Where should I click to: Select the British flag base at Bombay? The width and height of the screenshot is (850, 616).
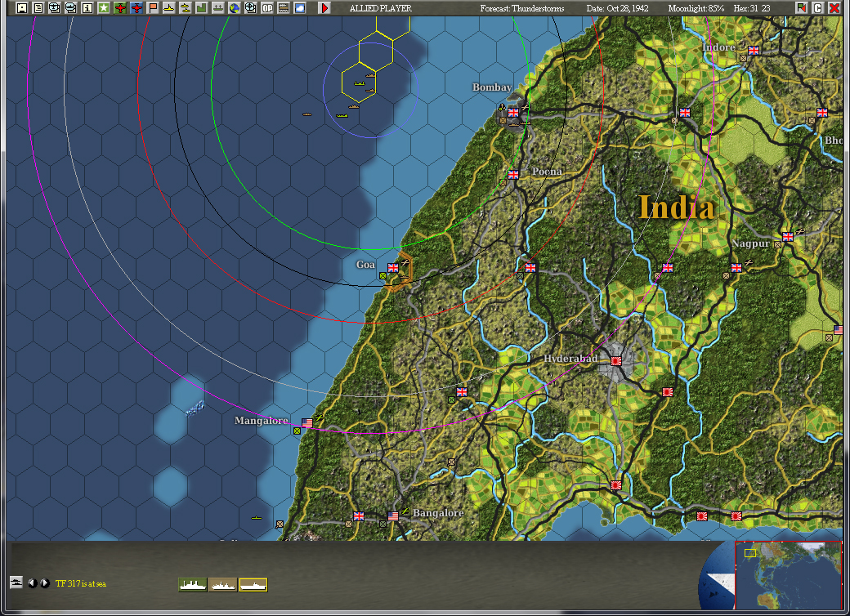coord(512,113)
